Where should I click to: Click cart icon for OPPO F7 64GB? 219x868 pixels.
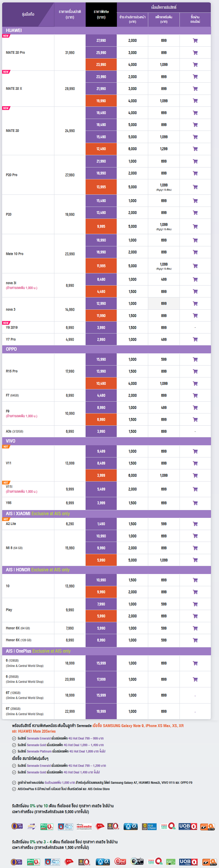coord(195,395)
